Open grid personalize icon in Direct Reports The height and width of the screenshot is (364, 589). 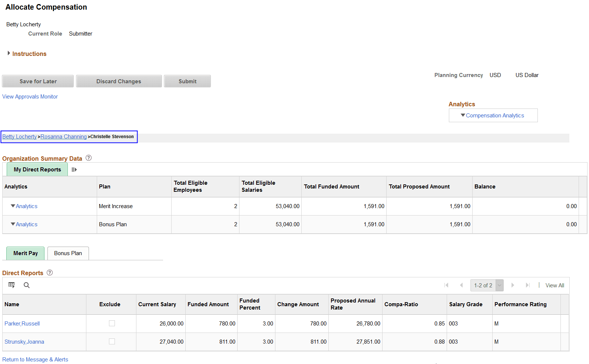click(11, 285)
